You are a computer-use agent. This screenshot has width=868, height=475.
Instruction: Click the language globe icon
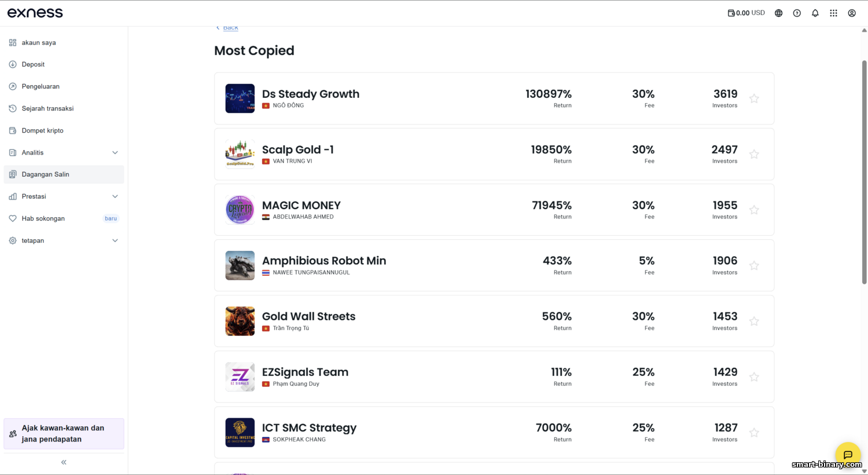pos(779,13)
